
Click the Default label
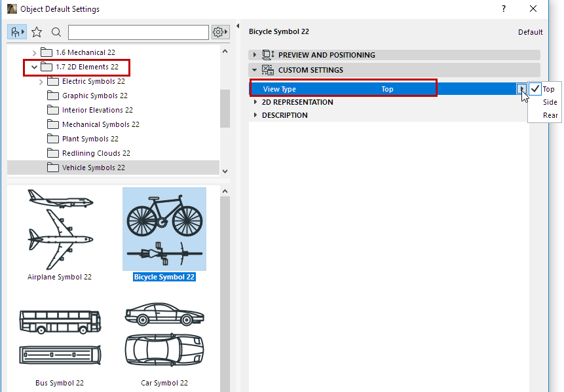pos(530,32)
